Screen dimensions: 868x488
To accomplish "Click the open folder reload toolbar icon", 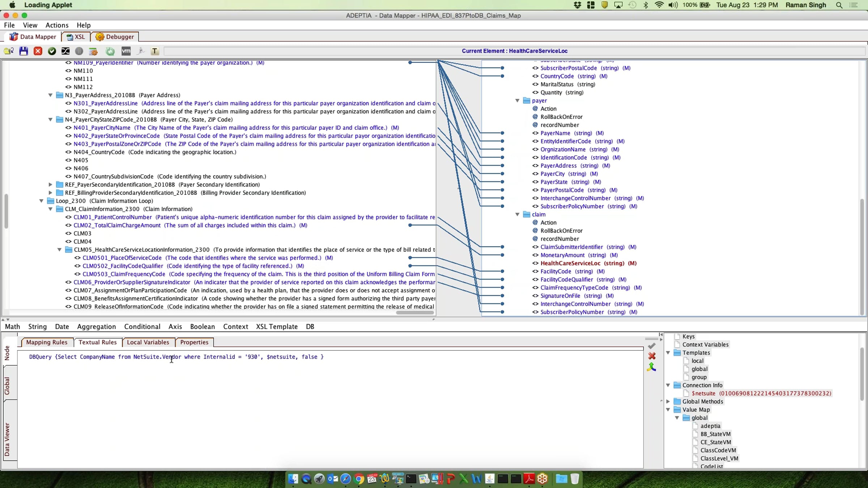I will (x=9, y=51).
